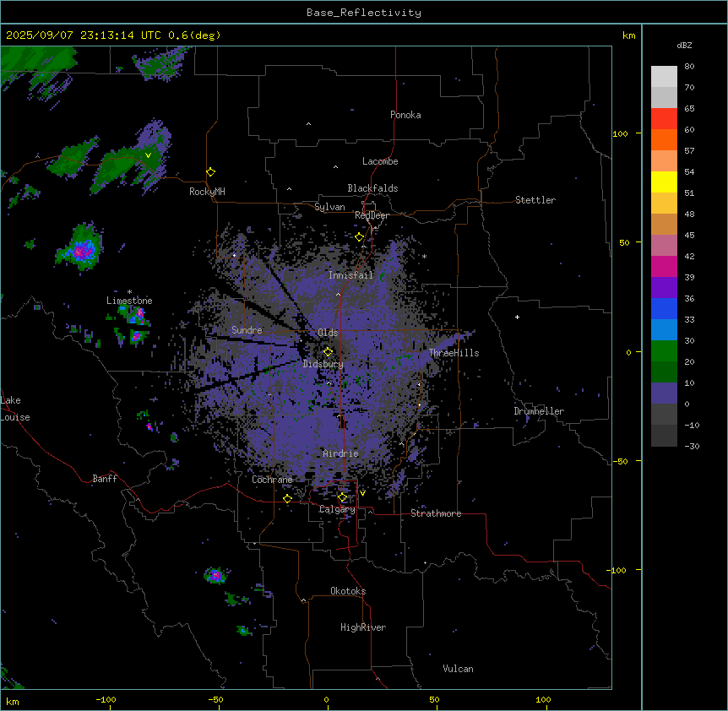Click the 0 tick on the bottom axis

[326, 699]
